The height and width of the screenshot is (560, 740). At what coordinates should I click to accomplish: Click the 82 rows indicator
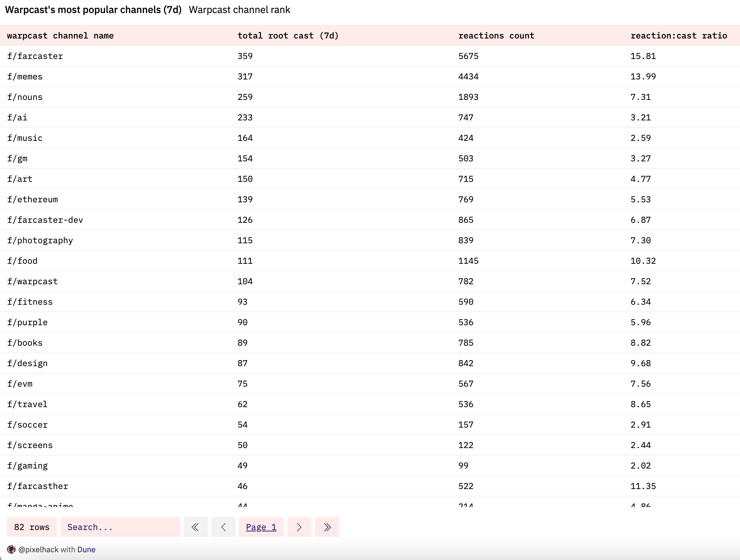coord(32,527)
